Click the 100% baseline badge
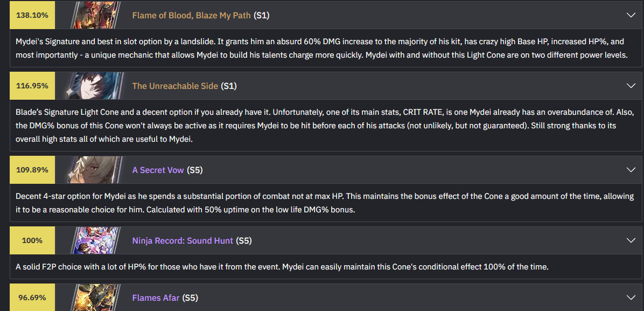Image resolution: width=644 pixels, height=311 pixels. pyautogui.click(x=32, y=240)
